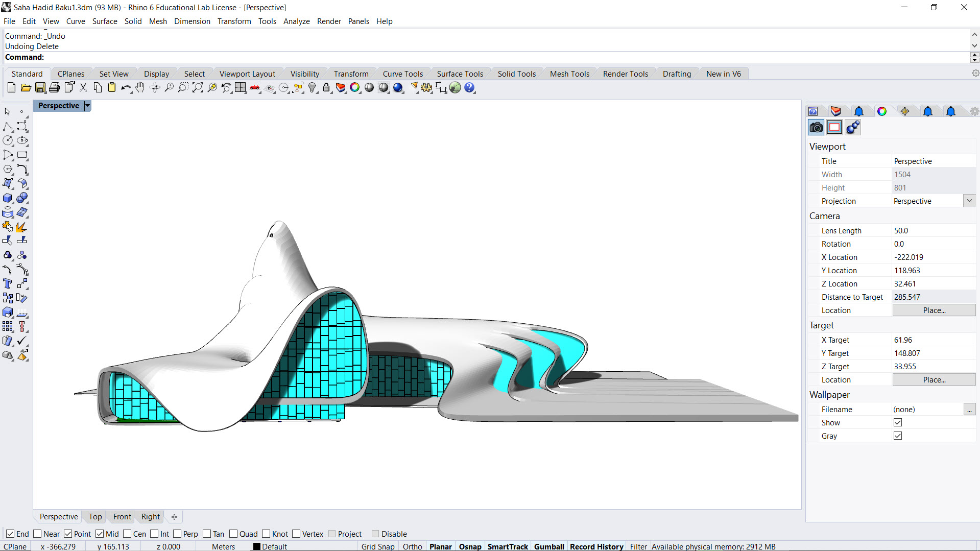The width and height of the screenshot is (980, 551).
Task: Click the gear Options icon
Action: 426,88
